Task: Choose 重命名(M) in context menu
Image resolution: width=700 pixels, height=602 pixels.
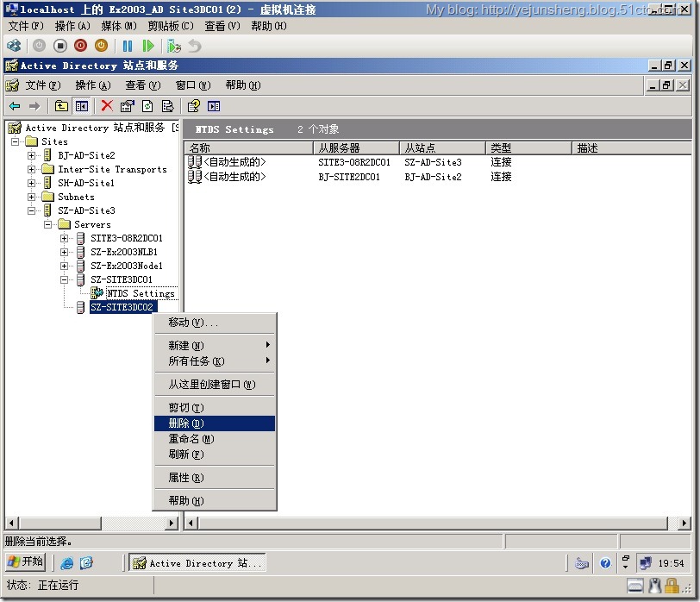Action: click(215, 439)
